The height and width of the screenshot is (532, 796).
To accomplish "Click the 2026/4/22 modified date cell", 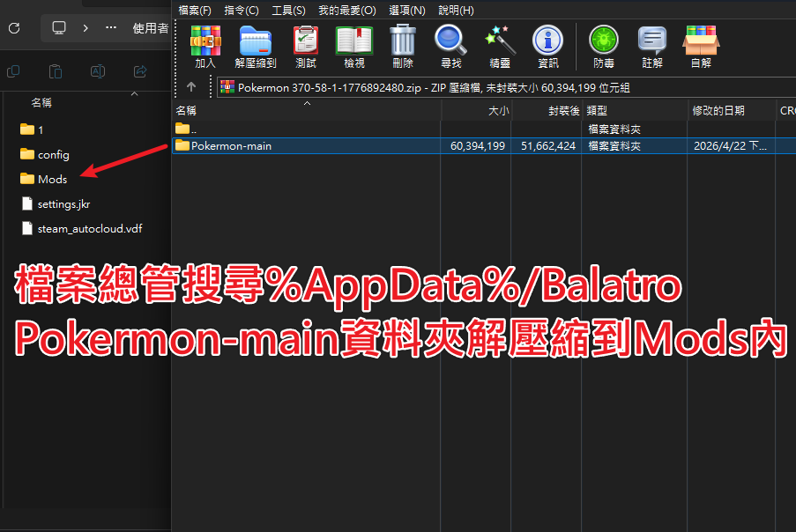I will [x=730, y=146].
